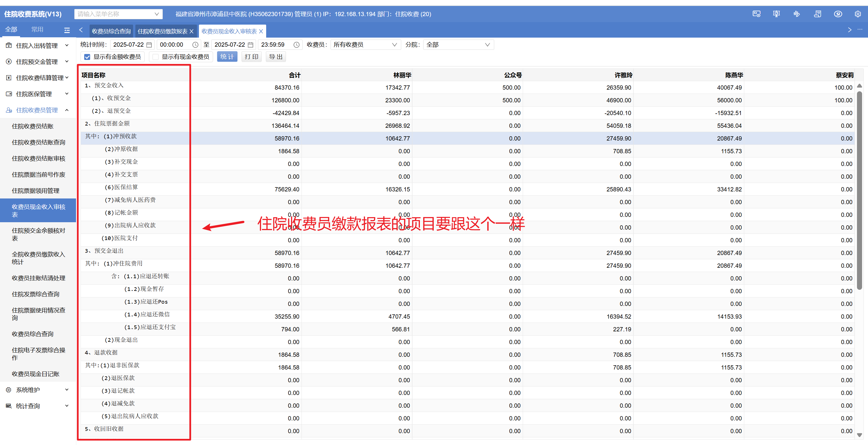Click the tab scroll left arrow

(x=81, y=30)
